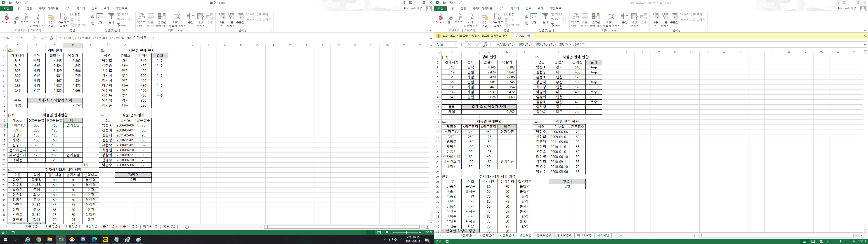Select Normal view button in right status bar
This screenshot has height=244, width=868.
804,241
